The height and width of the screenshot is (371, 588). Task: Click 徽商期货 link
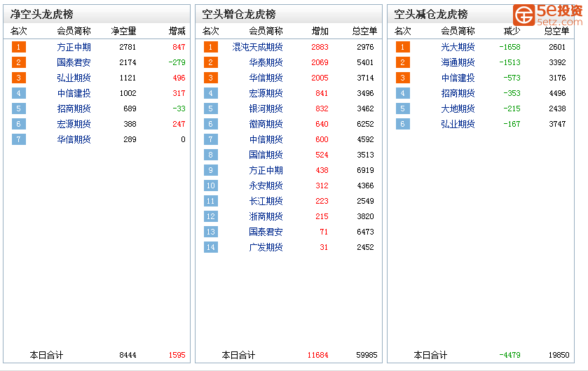[x=266, y=124]
